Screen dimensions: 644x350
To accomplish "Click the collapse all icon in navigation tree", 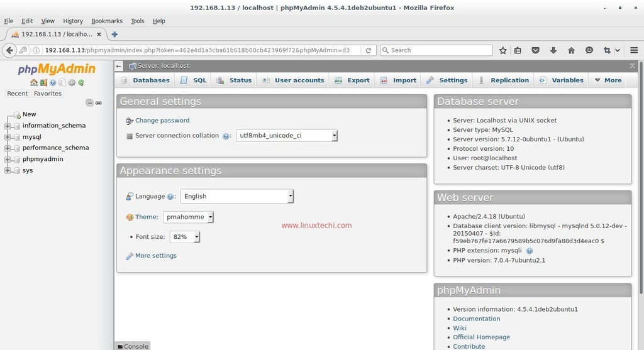I will click(x=89, y=102).
